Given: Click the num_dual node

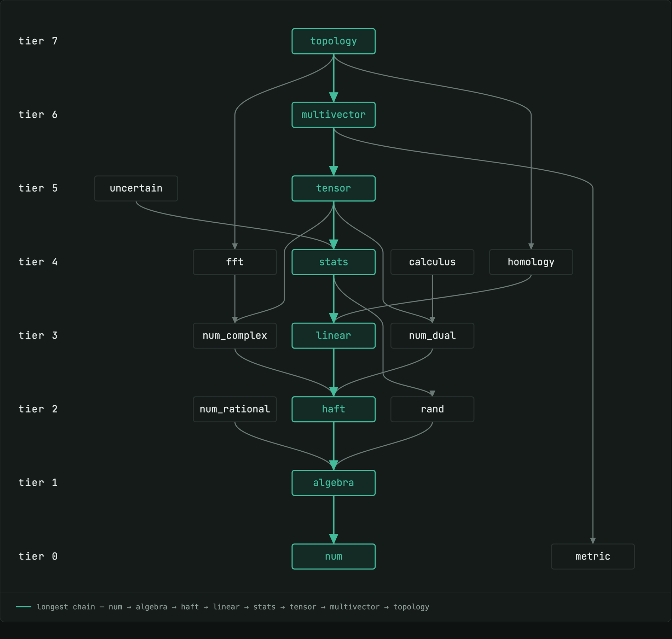Looking at the screenshot, I should click(x=432, y=336).
